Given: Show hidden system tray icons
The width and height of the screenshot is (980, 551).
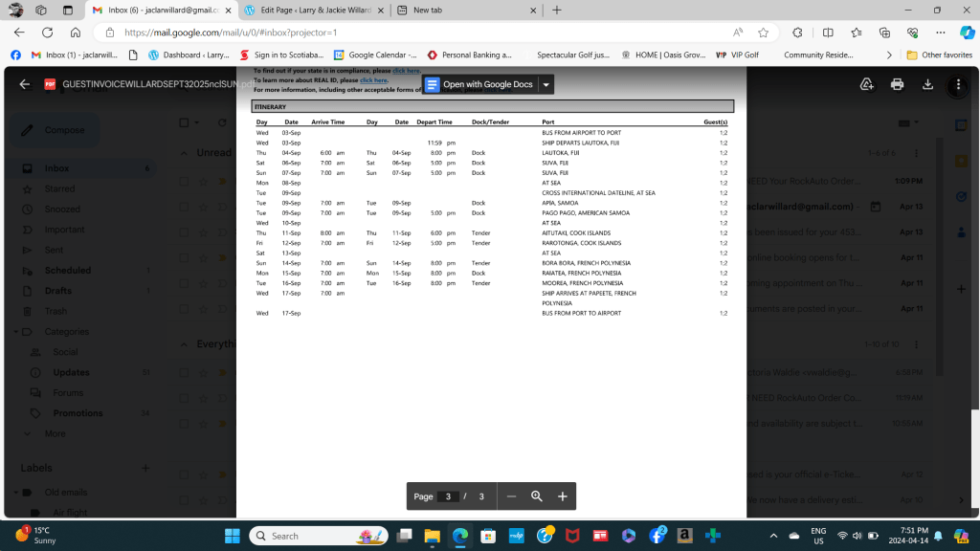Looking at the screenshot, I should (x=773, y=536).
